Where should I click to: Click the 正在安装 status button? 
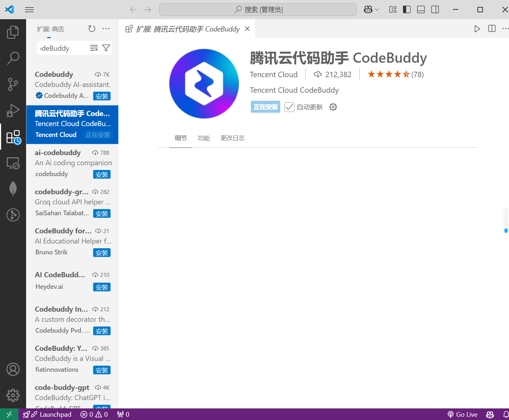click(265, 107)
